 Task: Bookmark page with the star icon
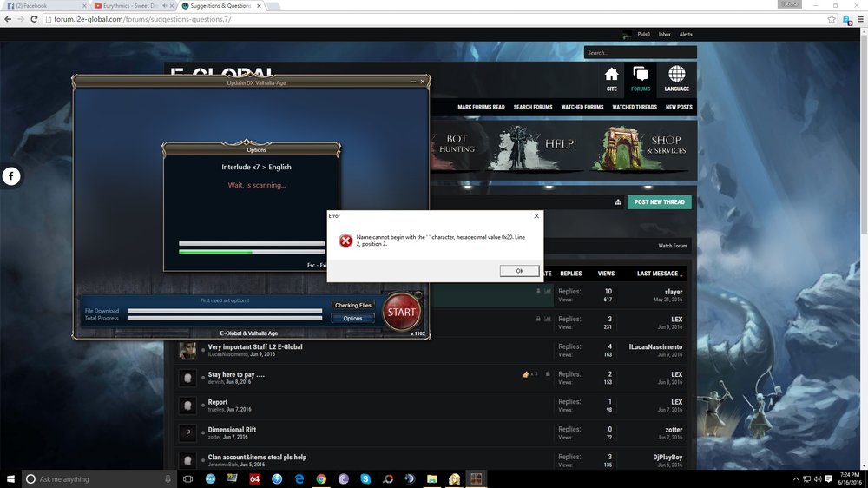click(x=831, y=19)
